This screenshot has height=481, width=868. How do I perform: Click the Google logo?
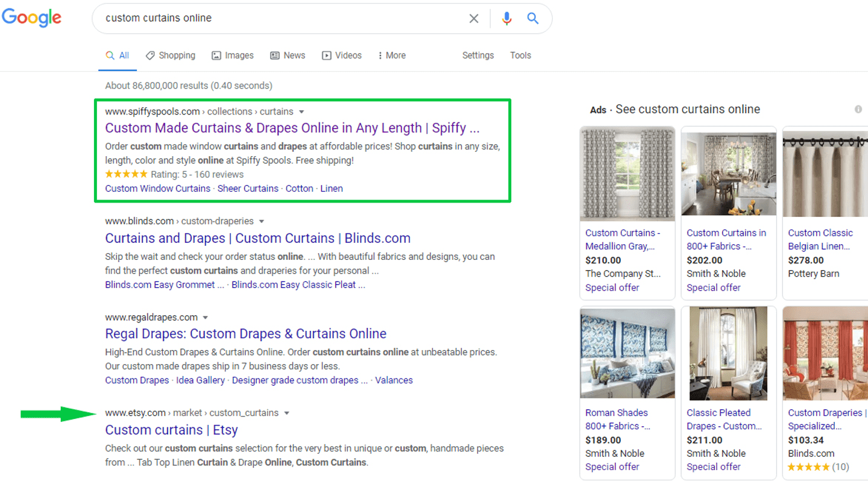tap(31, 18)
